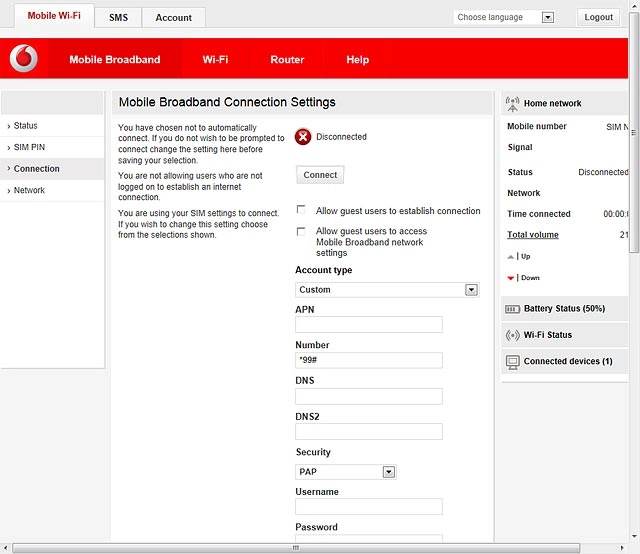
Task: Open the Router menu item
Action: [x=287, y=60]
